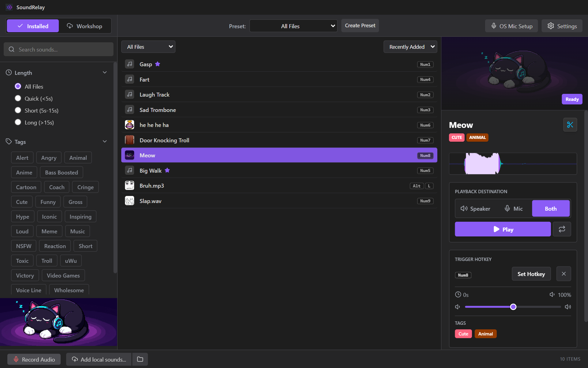Set playback destination to Both
The image size is (588, 368).
[551, 209]
